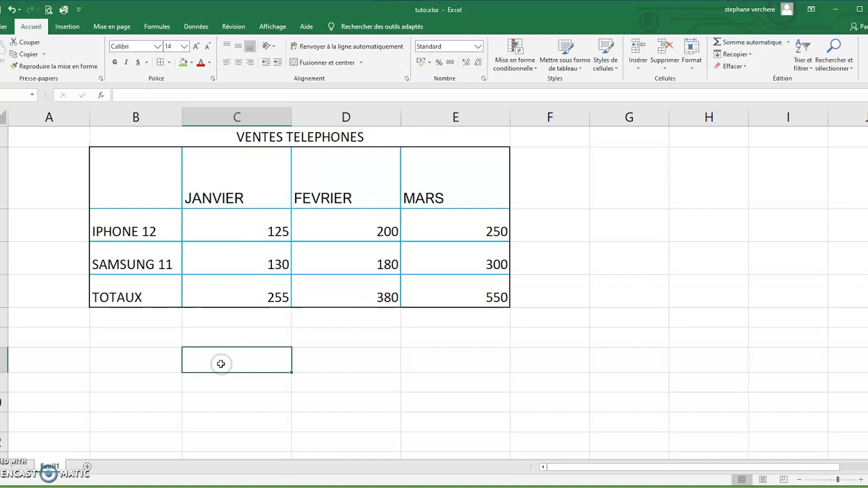Image resolution: width=868 pixels, height=488 pixels.
Task: Click inside the formula bar
Action: pos(488,95)
